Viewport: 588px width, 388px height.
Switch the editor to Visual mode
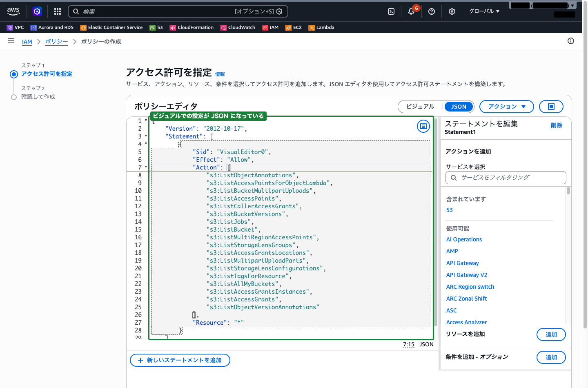point(420,107)
